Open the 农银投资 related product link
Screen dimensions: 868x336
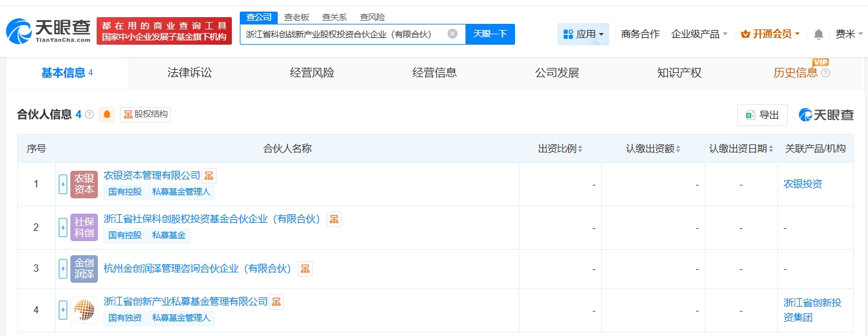[803, 184]
